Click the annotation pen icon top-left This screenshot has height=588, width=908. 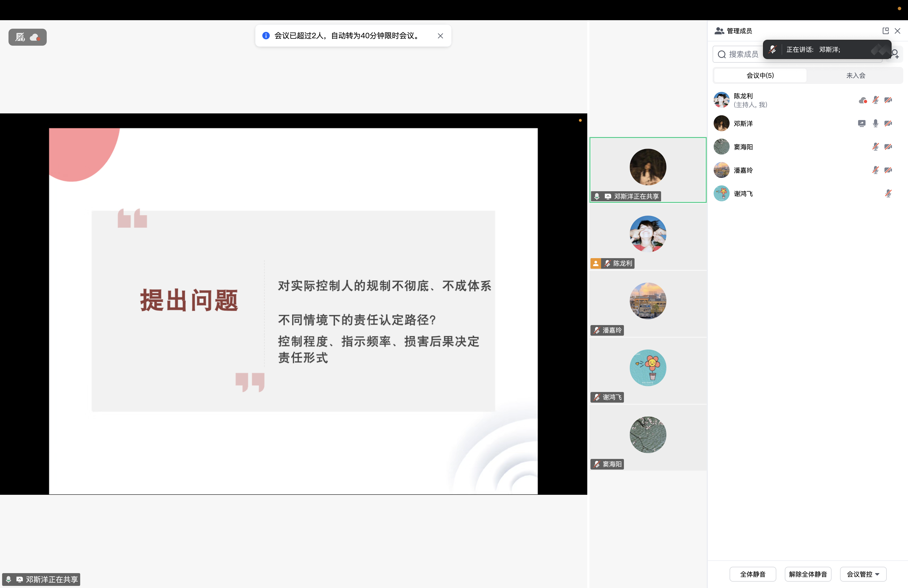[20, 37]
